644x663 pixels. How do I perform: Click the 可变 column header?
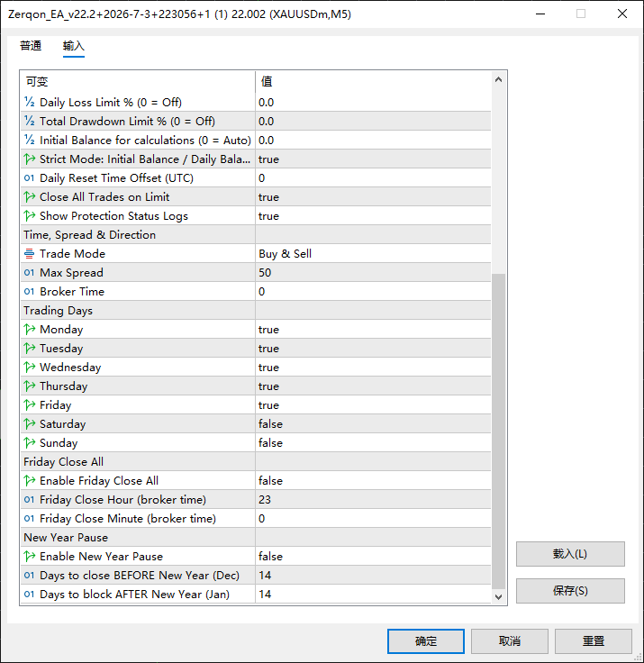click(x=138, y=81)
